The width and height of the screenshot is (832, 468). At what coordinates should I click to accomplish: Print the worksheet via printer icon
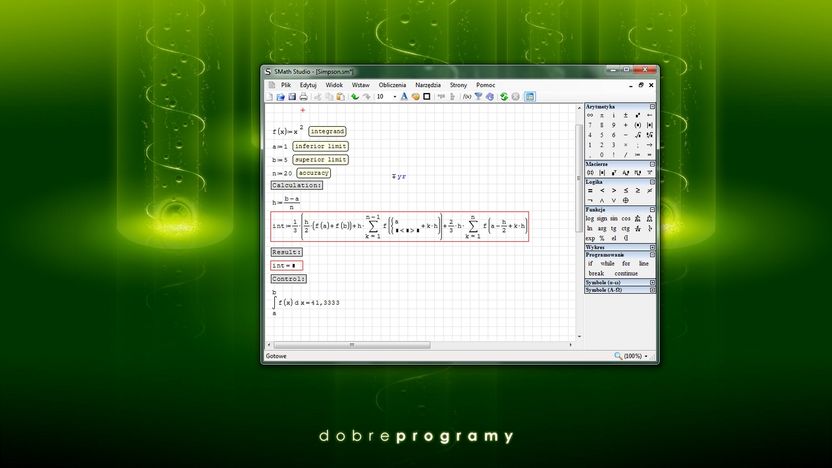pos(303,97)
